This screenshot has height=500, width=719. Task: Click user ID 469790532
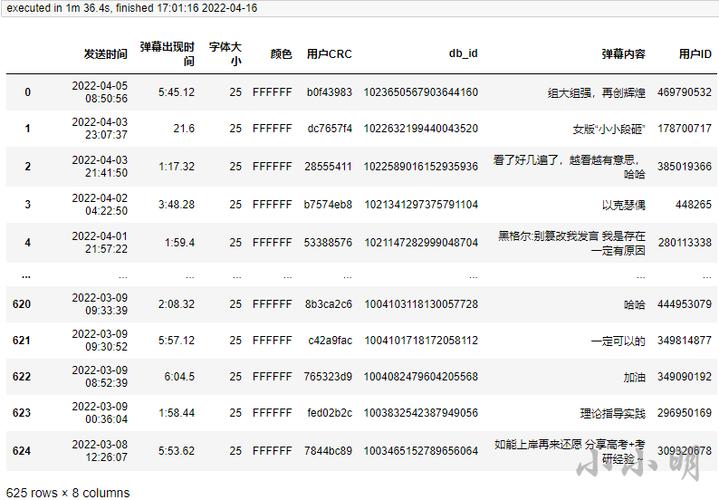click(684, 92)
